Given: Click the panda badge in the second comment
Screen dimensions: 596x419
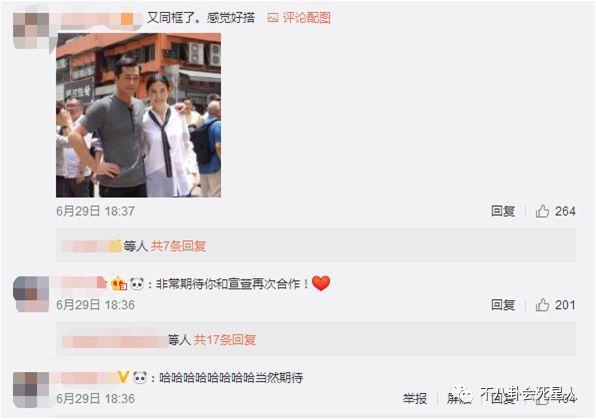Looking at the screenshot, I should coord(137,284).
